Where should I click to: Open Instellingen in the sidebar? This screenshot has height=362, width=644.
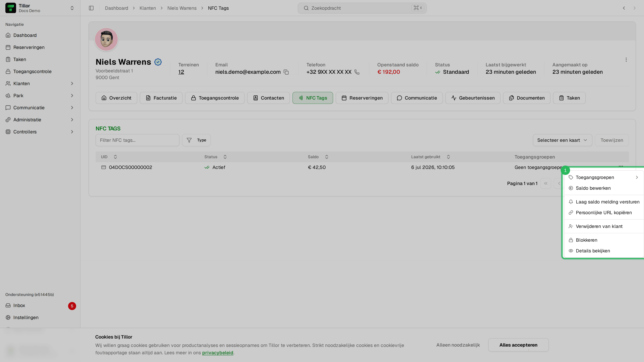(40, 317)
